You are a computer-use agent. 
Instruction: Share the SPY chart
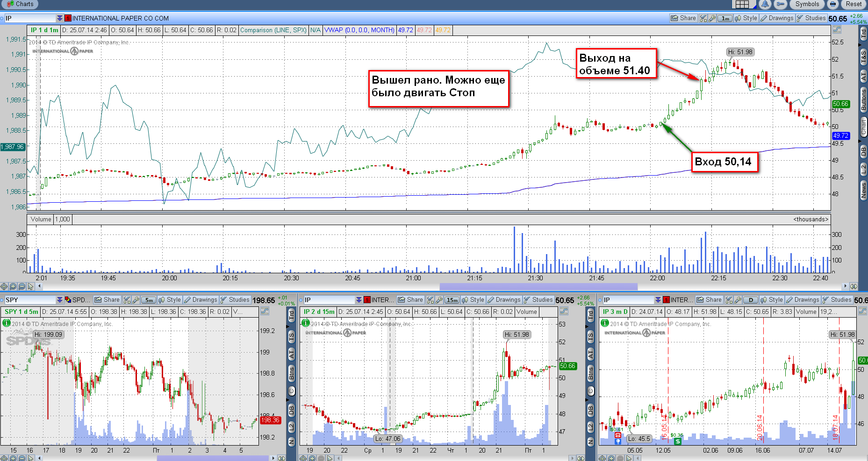pyautogui.click(x=107, y=300)
